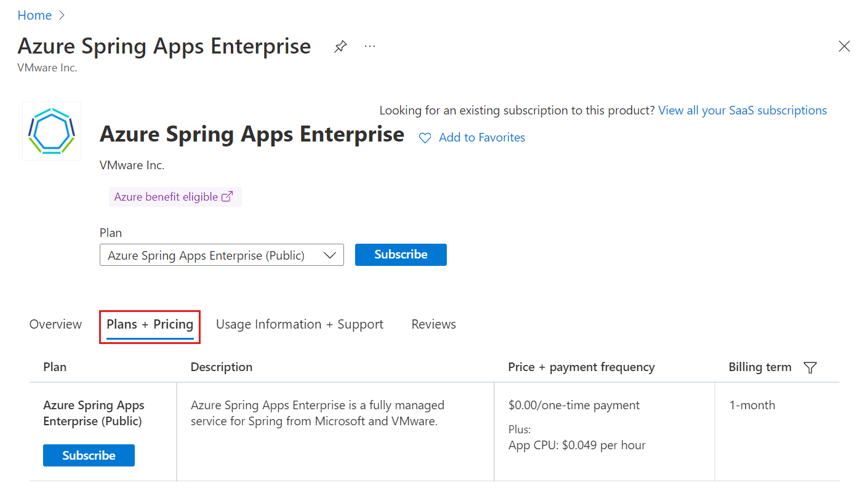
Task: Pin Azure Spring Apps Enterprise page
Action: tap(340, 47)
